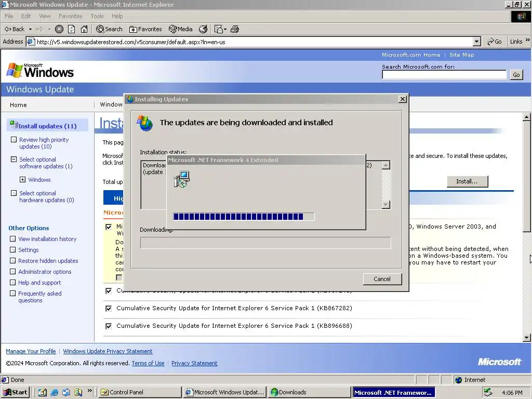532x399 pixels.
Task: Toggle the checkbox of the update partly hidden by the dialog
Action: [109, 291]
